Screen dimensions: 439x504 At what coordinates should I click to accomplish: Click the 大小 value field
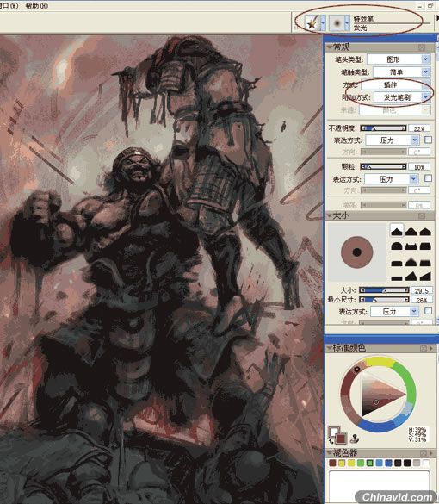[x=421, y=291]
